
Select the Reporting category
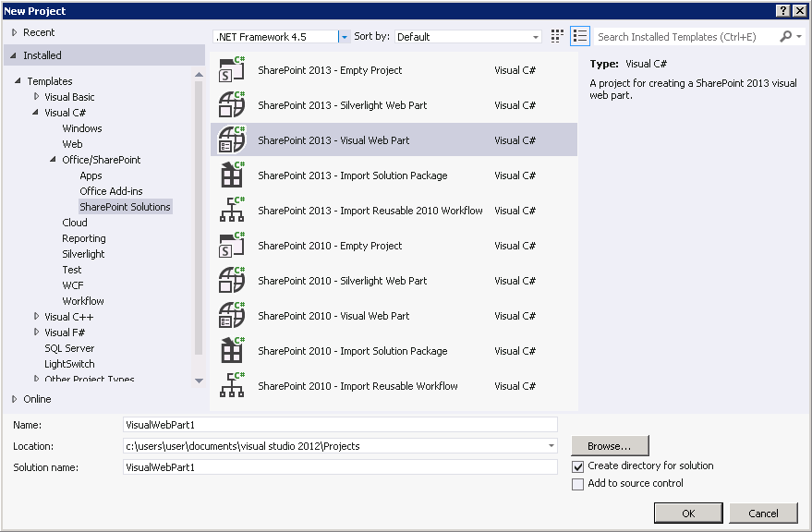click(84, 238)
